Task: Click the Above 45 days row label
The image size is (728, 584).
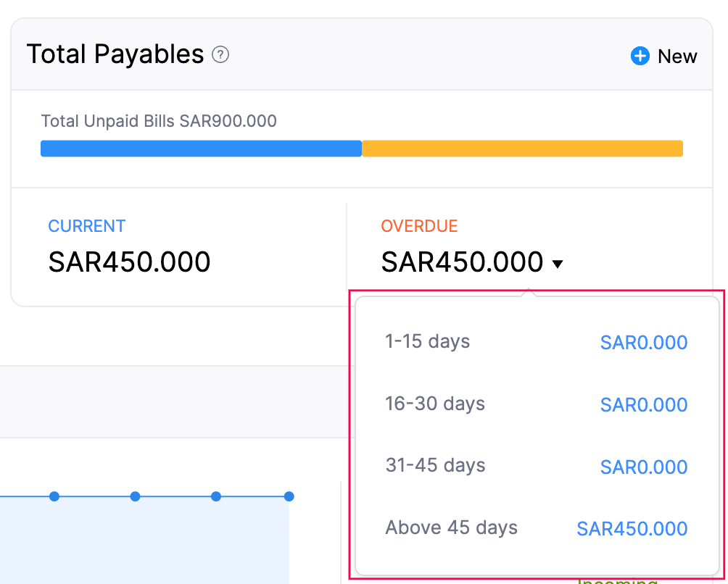Action: tap(451, 528)
